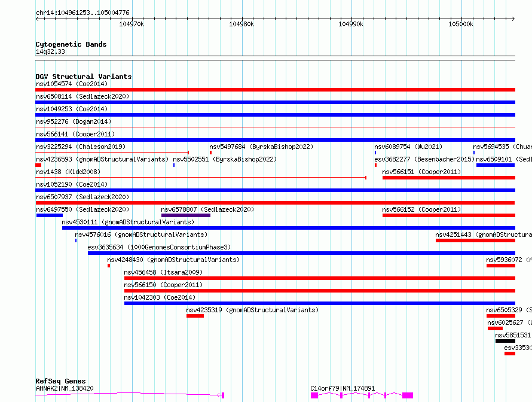Click the nsv4248430 gnomAD variant label

pyautogui.click(x=173, y=260)
